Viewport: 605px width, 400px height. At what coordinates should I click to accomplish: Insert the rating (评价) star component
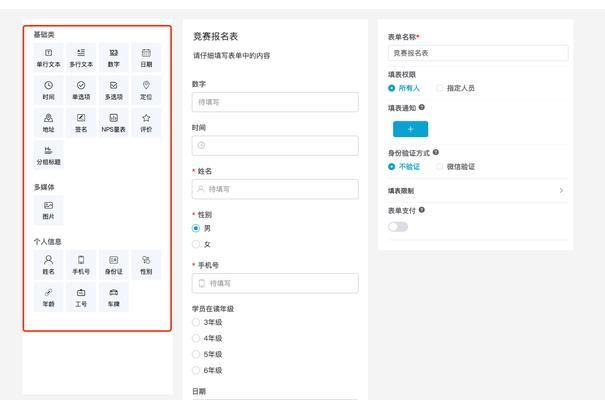[146, 123]
